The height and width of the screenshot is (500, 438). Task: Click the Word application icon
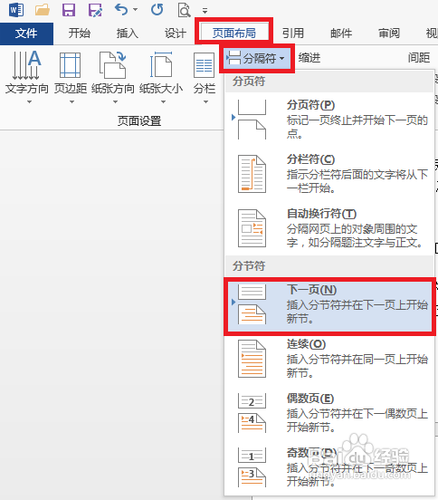[16, 9]
